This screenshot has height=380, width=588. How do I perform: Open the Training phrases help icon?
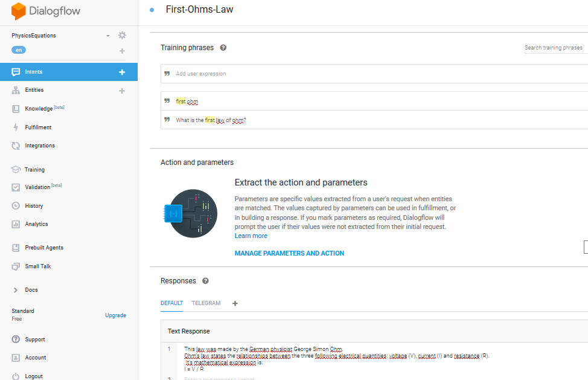pos(223,48)
